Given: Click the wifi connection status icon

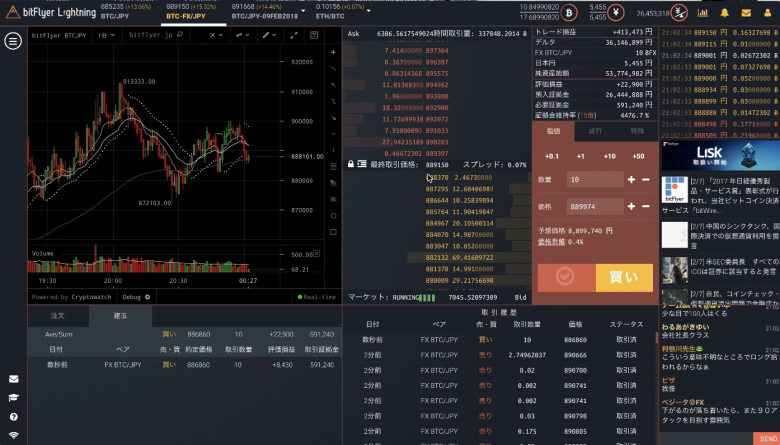Looking at the screenshot, I should click(13, 435).
